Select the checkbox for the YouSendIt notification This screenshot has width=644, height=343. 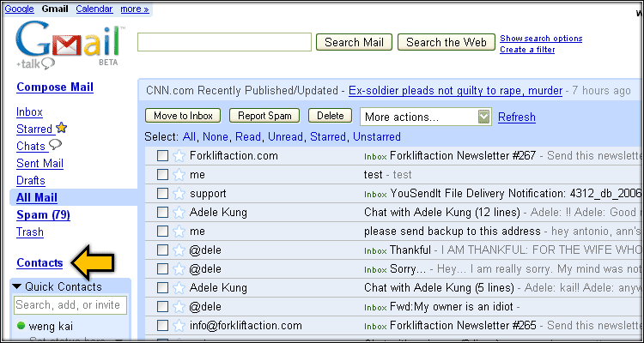coord(162,194)
